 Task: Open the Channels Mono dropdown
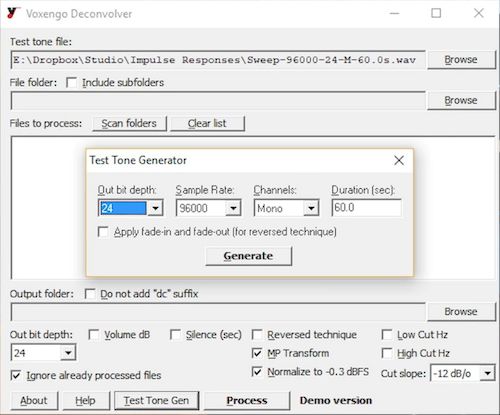(x=311, y=208)
